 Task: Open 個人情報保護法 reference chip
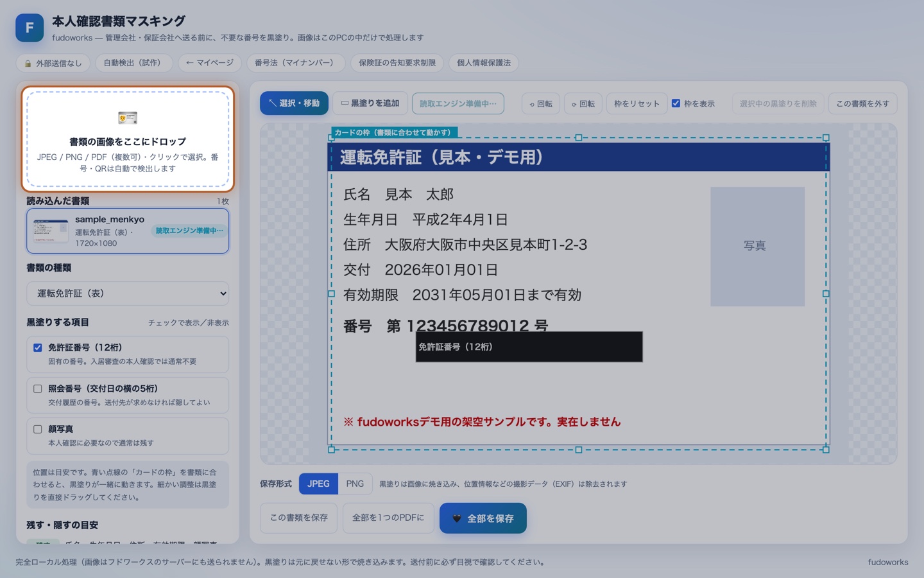pos(484,63)
